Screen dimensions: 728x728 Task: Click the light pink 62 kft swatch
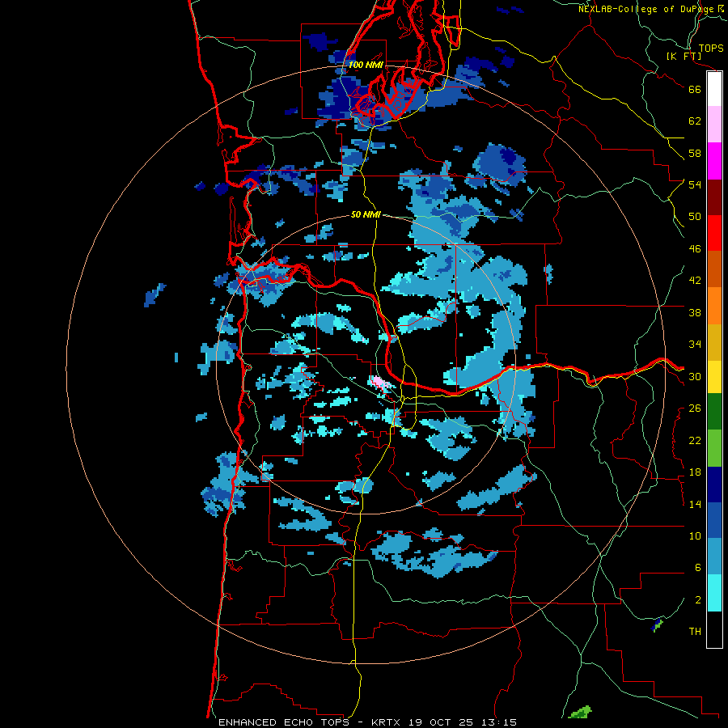tap(714, 125)
